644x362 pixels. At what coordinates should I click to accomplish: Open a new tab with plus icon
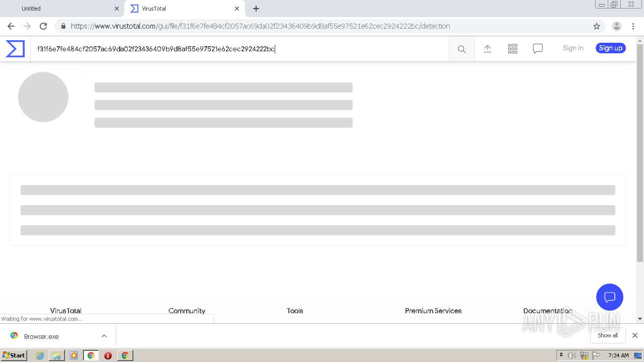(x=256, y=9)
